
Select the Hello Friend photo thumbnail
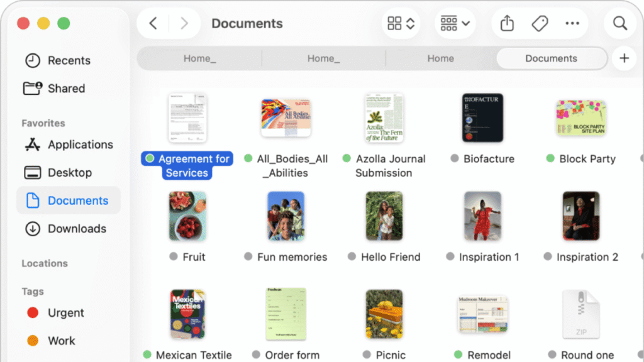point(384,216)
